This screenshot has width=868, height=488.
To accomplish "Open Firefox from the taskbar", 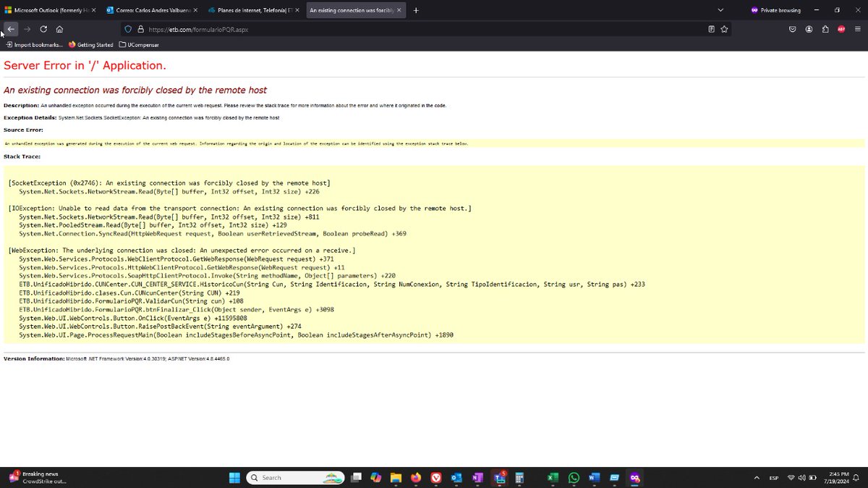I will tap(415, 478).
